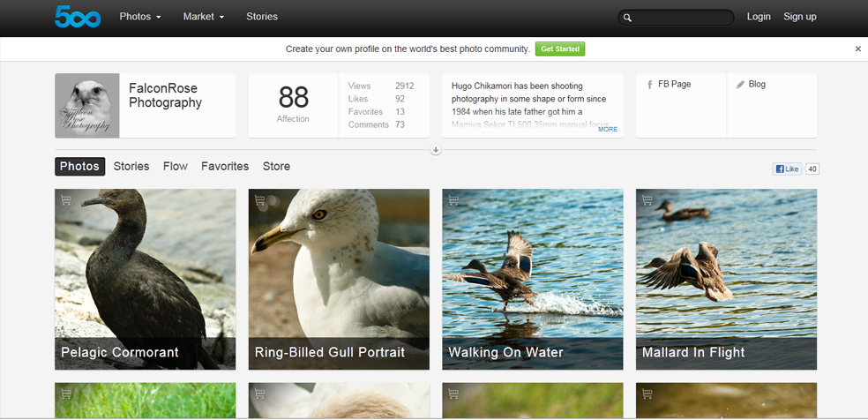Click the FalconRose Photography name
The image size is (868, 420).
[165, 95]
